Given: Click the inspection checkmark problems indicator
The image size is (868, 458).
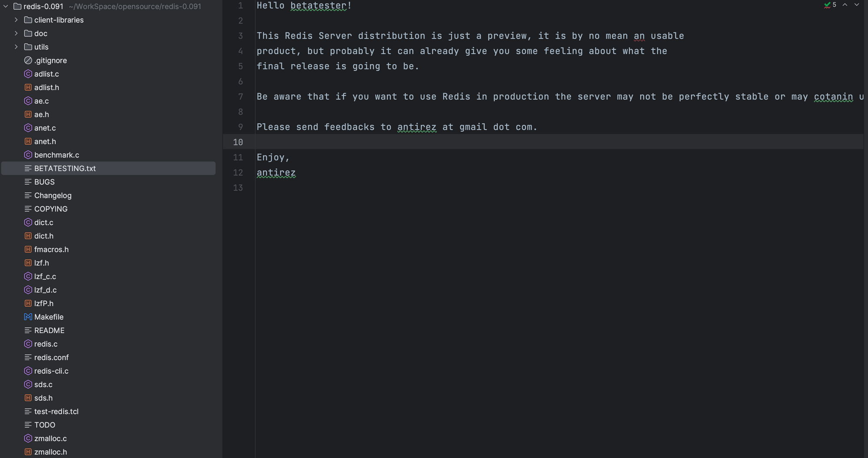Looking at the screenshot, I should [x=830, y=5].
